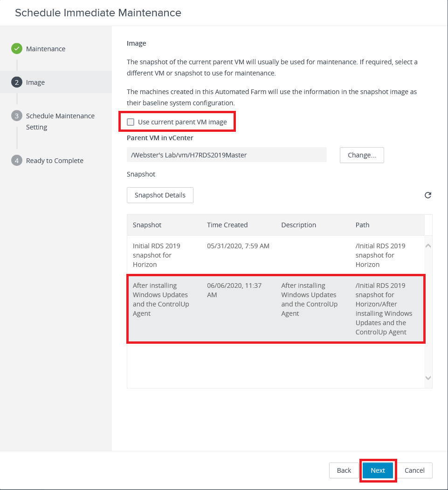Click the step 3 number circle icon
This screenshot has height=490, width=448.
tap(17, 116)
